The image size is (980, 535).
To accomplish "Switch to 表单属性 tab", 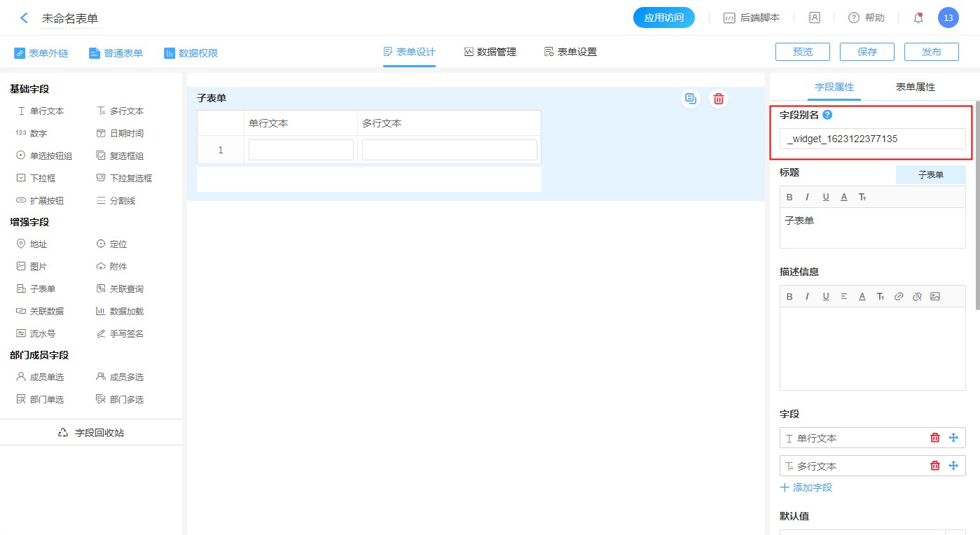I will click(915, 88).
